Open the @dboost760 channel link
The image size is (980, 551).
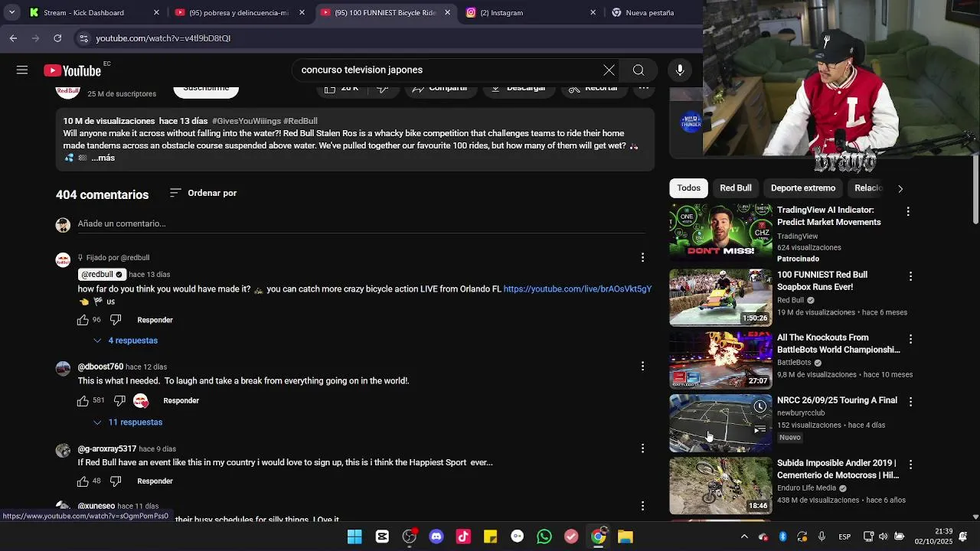(100, 367)
